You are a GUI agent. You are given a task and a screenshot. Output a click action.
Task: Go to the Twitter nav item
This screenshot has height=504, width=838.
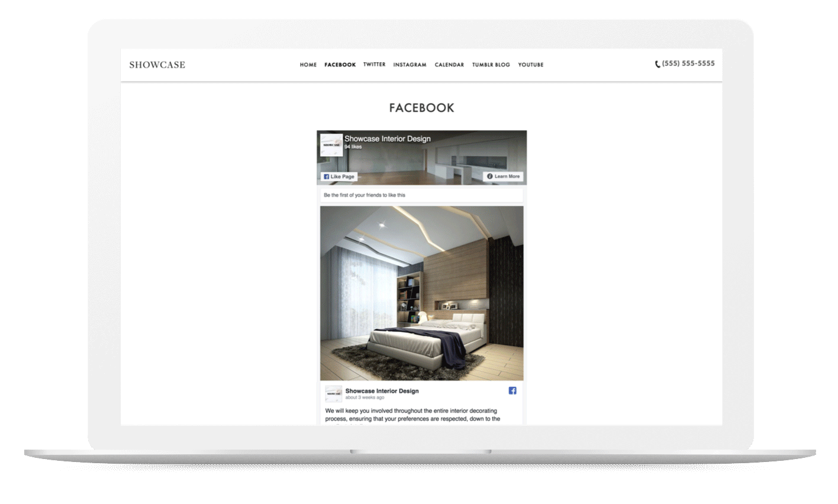[374, 64]
